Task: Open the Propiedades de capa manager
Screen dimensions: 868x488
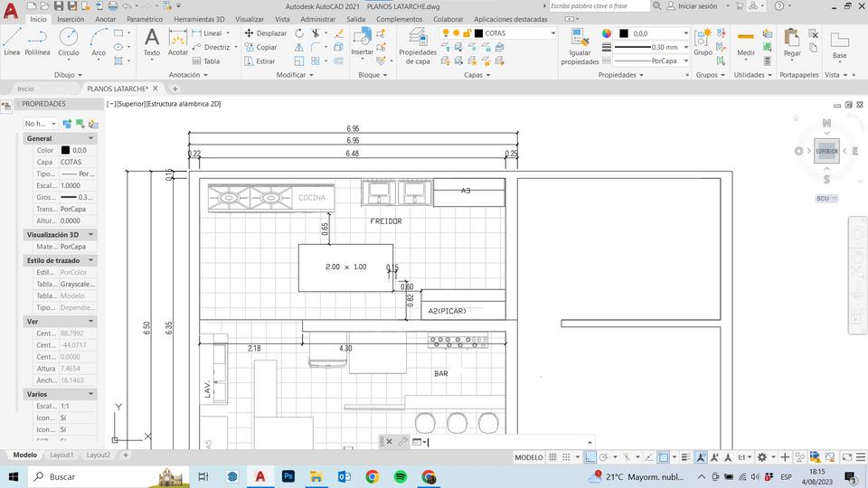Action: pyautogui.click(x=418, y=40)
